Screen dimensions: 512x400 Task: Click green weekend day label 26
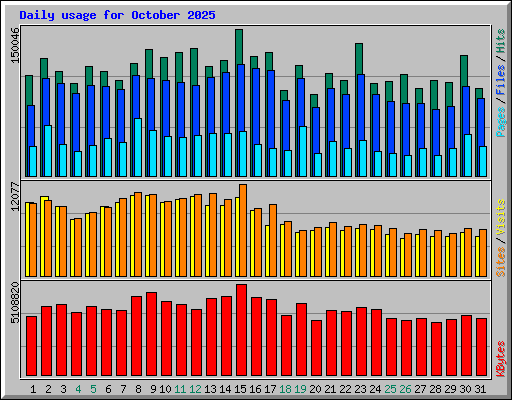click(x=405, y=389)
